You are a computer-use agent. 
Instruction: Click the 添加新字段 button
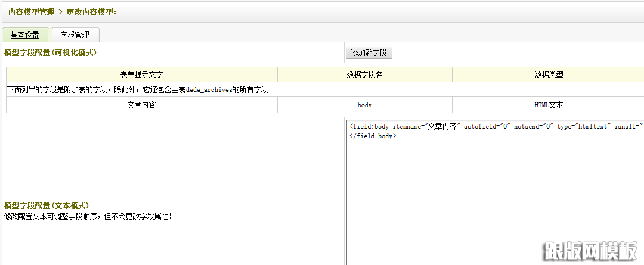[x=369, y=52]
